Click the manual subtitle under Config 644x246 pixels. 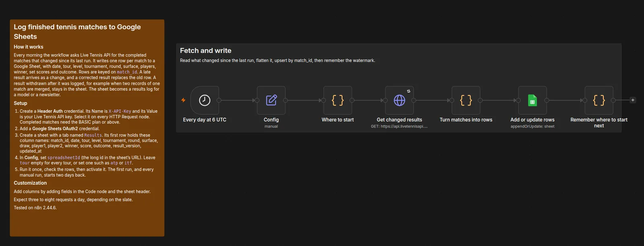pyautogui.click(x=271, y=126)
